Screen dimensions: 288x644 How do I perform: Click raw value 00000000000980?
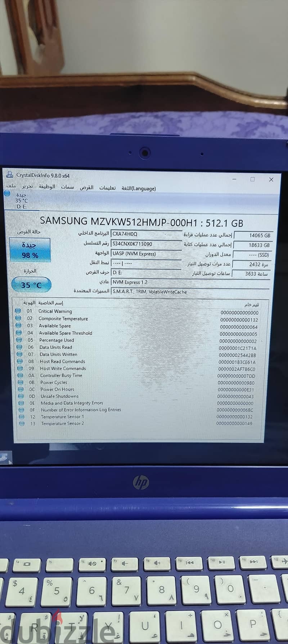236,383
